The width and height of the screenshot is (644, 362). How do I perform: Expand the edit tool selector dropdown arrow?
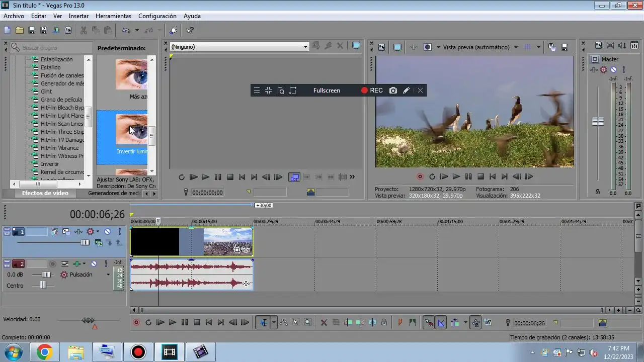tap(274, 323)
